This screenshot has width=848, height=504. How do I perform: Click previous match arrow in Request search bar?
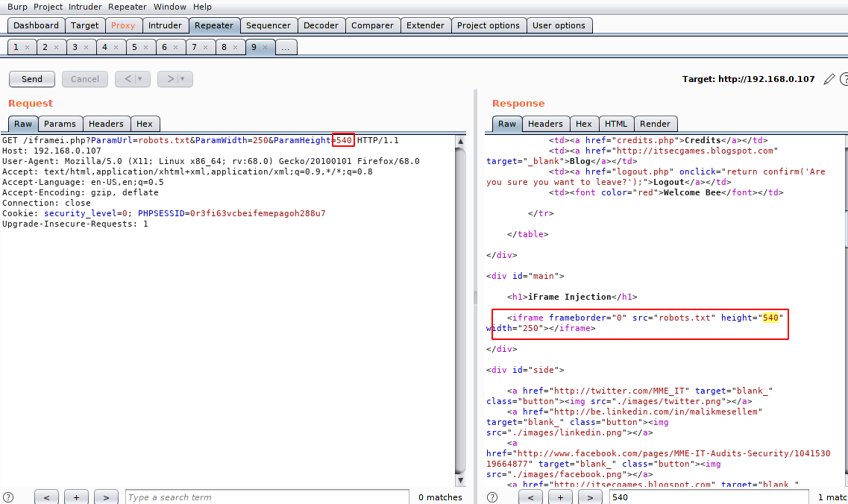point(46,497)
